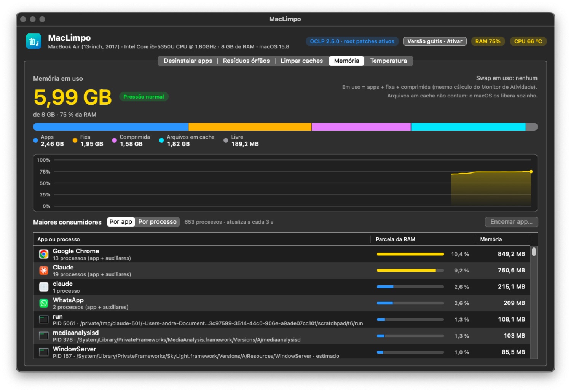This screenshot has height=392, width=571.
Task: Select the 'Google Chrome' process name
Action: (x=76, y=251)
